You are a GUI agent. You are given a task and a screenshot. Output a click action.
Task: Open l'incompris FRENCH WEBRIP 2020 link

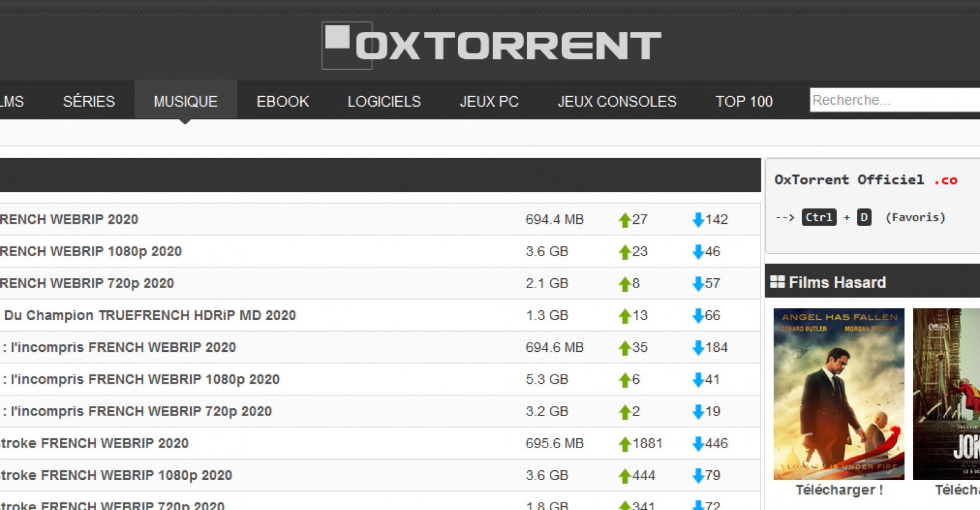[119, 347]
